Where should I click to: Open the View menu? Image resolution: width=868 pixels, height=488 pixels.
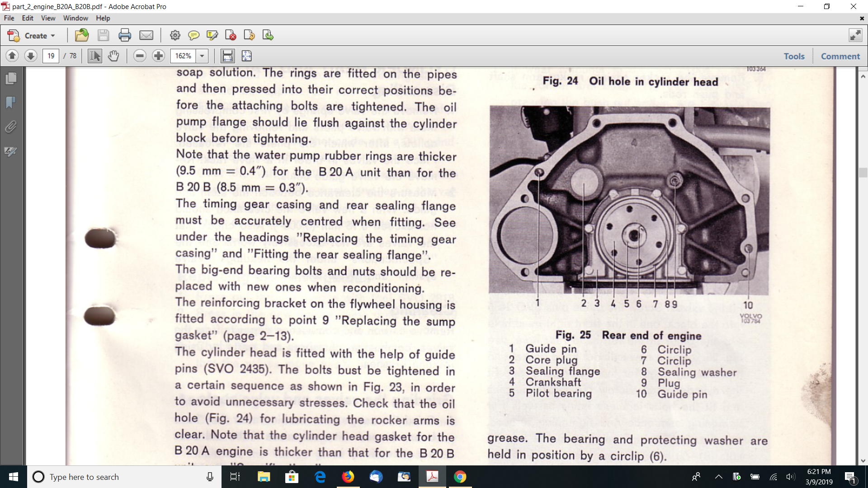tap(48, 18)
